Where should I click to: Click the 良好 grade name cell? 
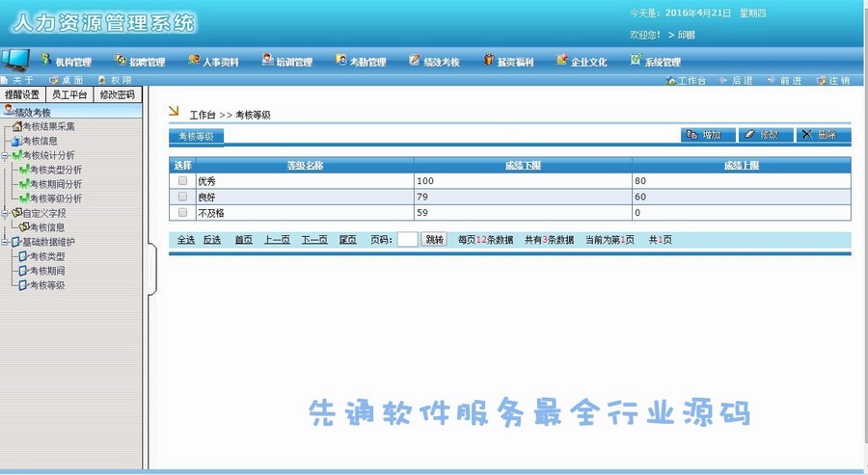(305, 197)
